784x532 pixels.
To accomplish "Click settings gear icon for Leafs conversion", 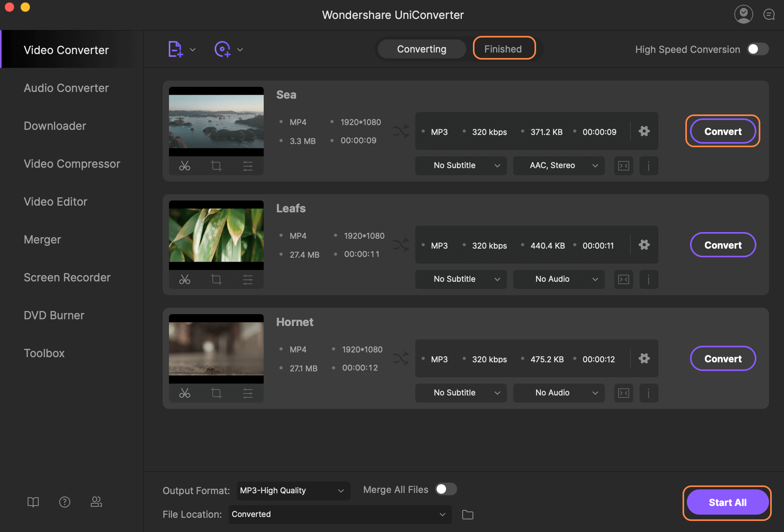I will click(643, 244).
